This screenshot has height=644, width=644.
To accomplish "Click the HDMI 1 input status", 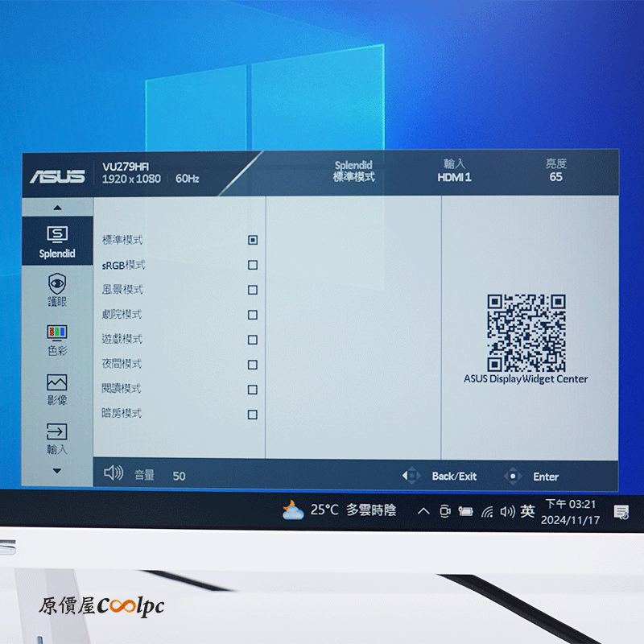I will [454, 177].
